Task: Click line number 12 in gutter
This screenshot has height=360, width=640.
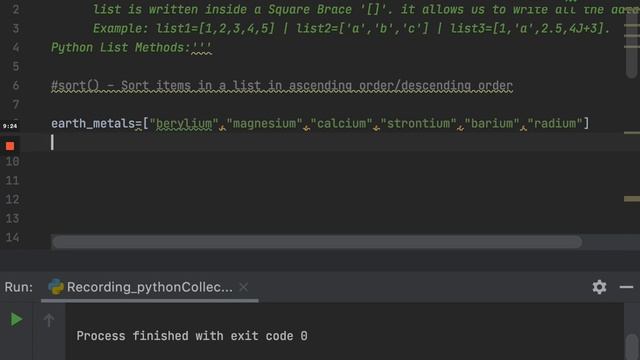Action: 12,200
